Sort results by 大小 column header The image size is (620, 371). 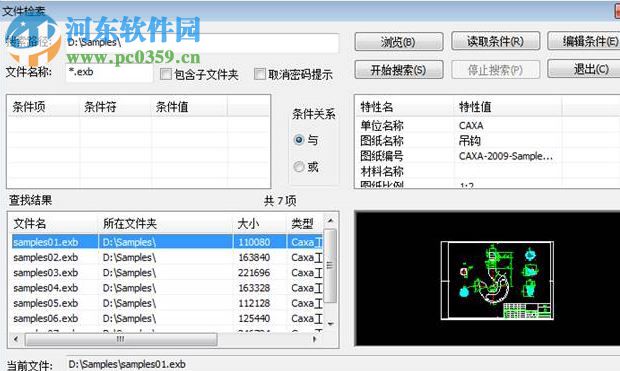(259, 224)
